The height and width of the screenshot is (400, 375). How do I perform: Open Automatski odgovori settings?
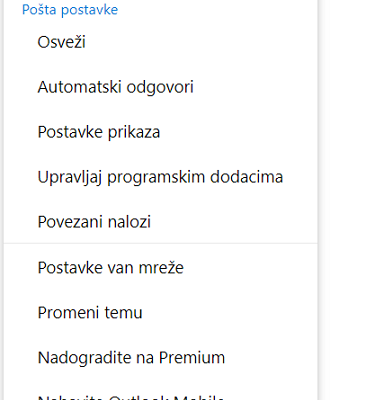(161, 87)
